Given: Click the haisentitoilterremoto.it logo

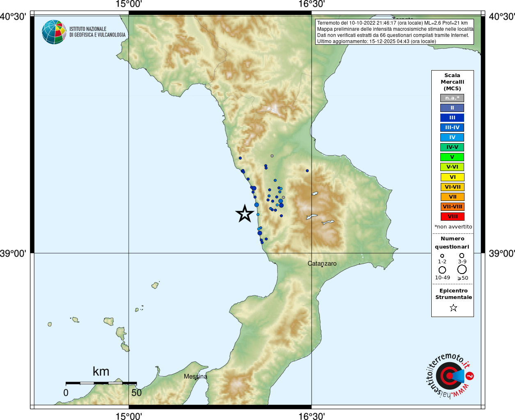Looking at the screenshot, I should click(450, 376).
